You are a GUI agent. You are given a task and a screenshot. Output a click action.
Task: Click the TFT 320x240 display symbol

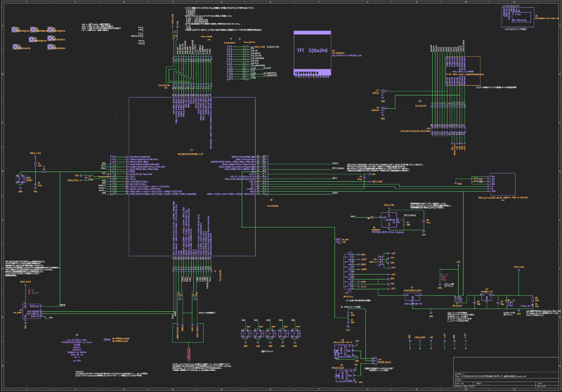pyautogui.click(x=313, y=52)
